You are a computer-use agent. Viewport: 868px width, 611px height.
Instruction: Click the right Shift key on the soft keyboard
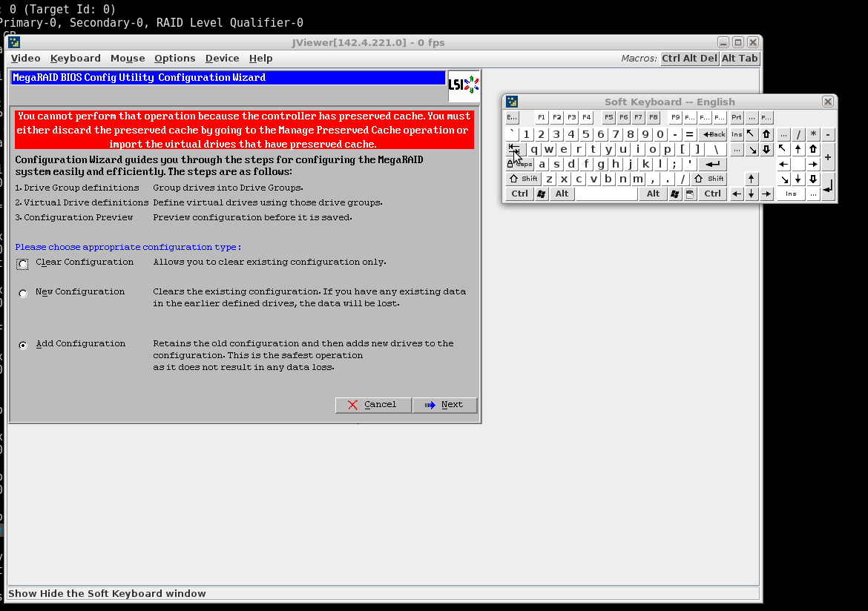tap(709, 179)
